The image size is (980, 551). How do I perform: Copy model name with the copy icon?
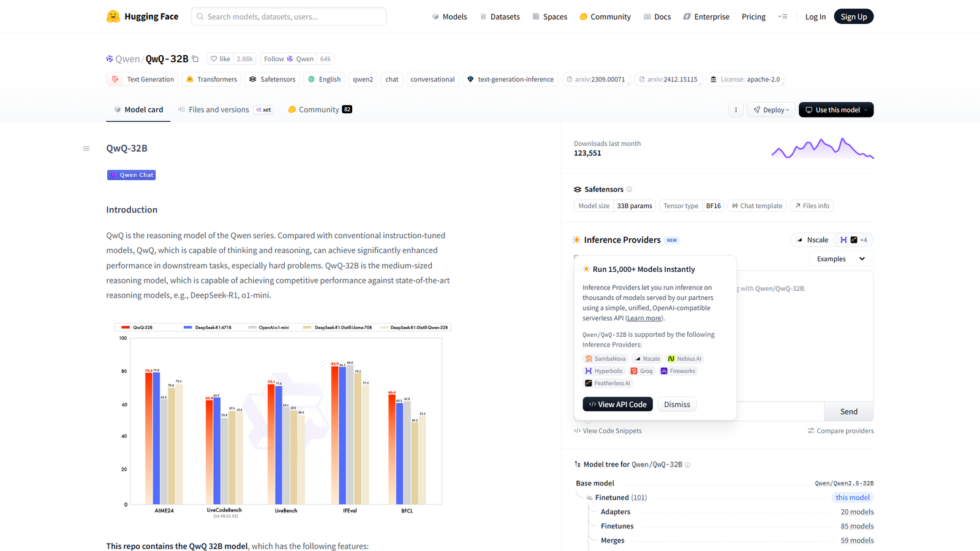(195, 59)
